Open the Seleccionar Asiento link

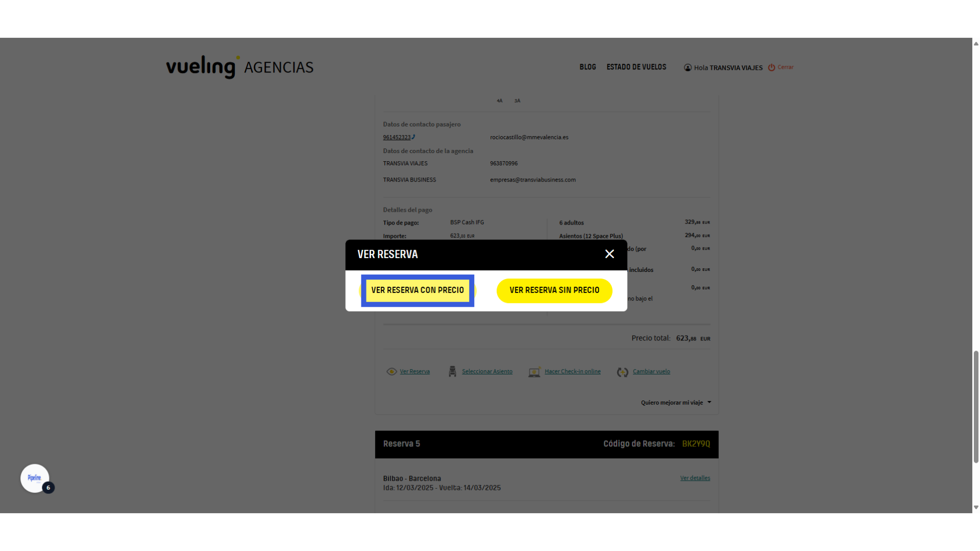(x=487, y=371)
